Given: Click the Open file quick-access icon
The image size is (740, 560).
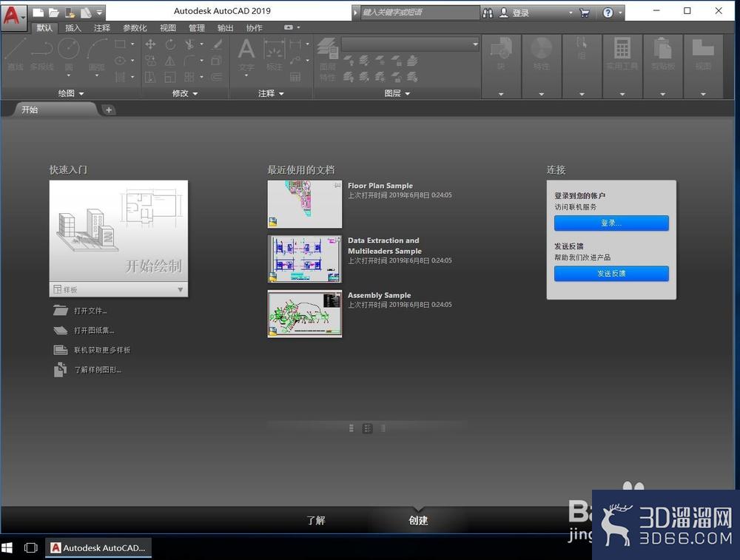Looking at the screenshot, I should 54,13.
